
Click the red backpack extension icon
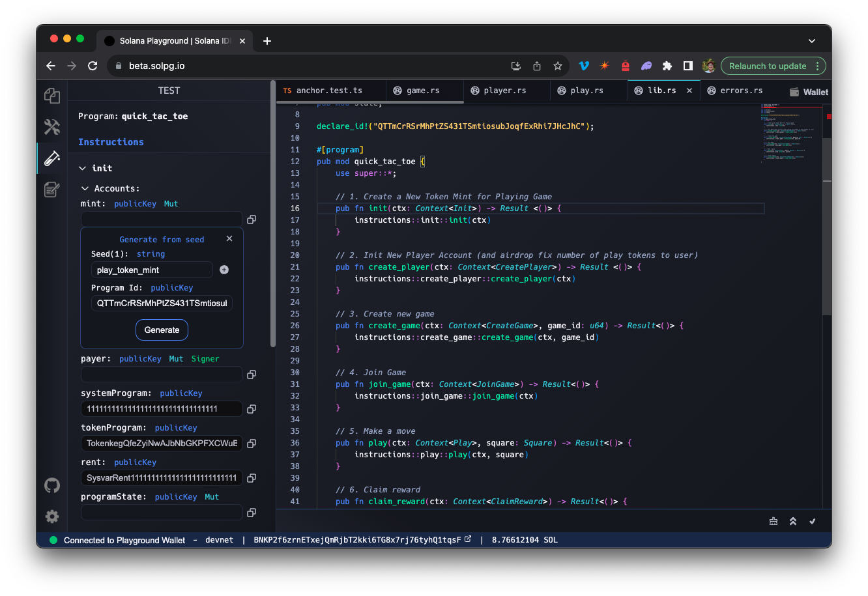pyautogui.click(x=626, y=66)
